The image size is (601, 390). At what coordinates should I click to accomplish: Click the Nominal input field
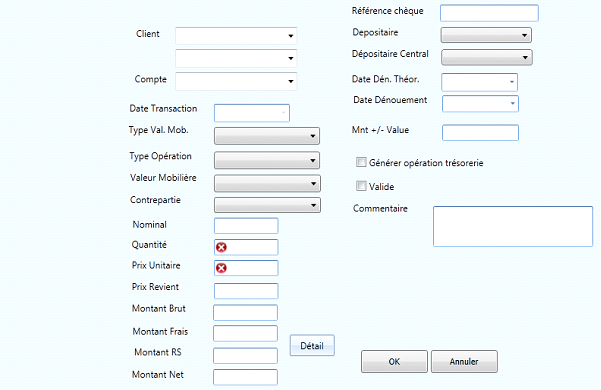click(x=246, y=226)
